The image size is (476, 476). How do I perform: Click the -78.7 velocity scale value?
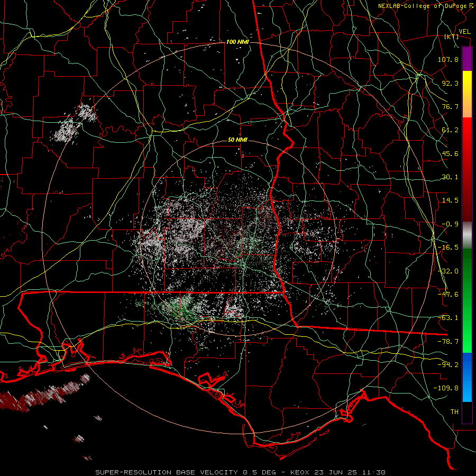pyautogui.click(x=448, y=342)
